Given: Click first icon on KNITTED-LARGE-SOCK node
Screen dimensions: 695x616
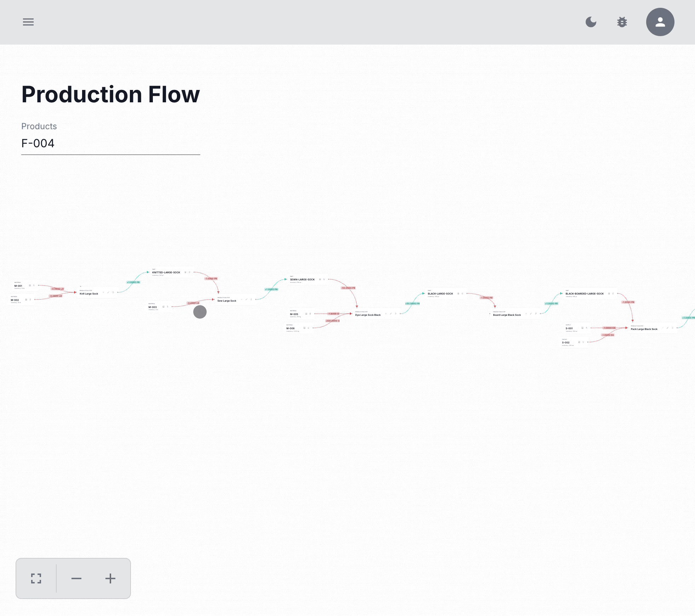Looking at the screenshot, I should tap(185, 272).
